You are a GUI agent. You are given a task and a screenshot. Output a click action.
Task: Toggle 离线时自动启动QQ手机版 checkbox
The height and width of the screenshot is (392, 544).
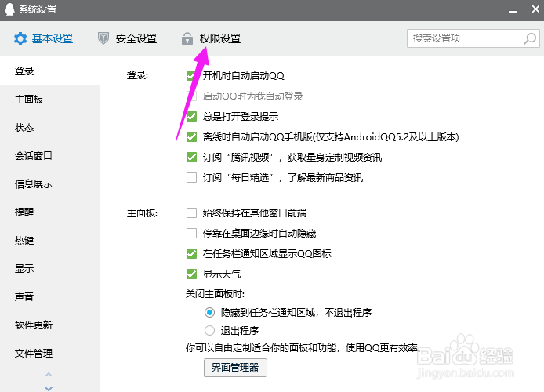point(191,136)
